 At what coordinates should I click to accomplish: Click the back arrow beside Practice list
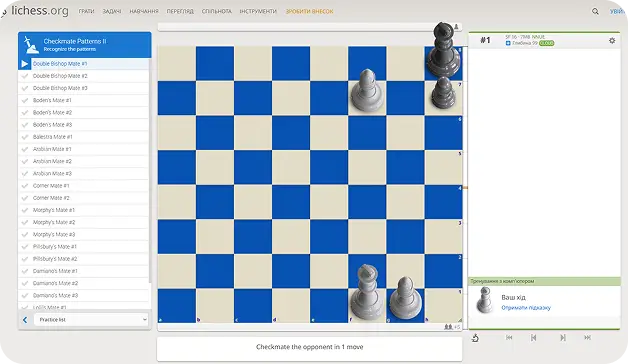pos(25,320)
